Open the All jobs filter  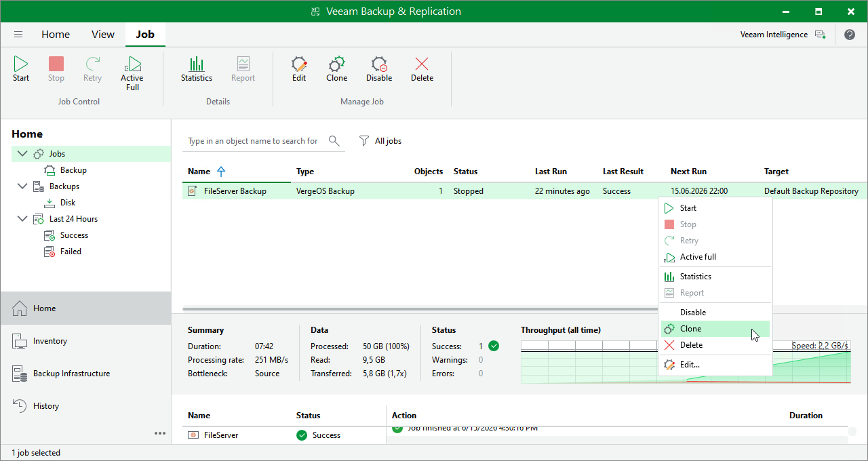[380, 141]
